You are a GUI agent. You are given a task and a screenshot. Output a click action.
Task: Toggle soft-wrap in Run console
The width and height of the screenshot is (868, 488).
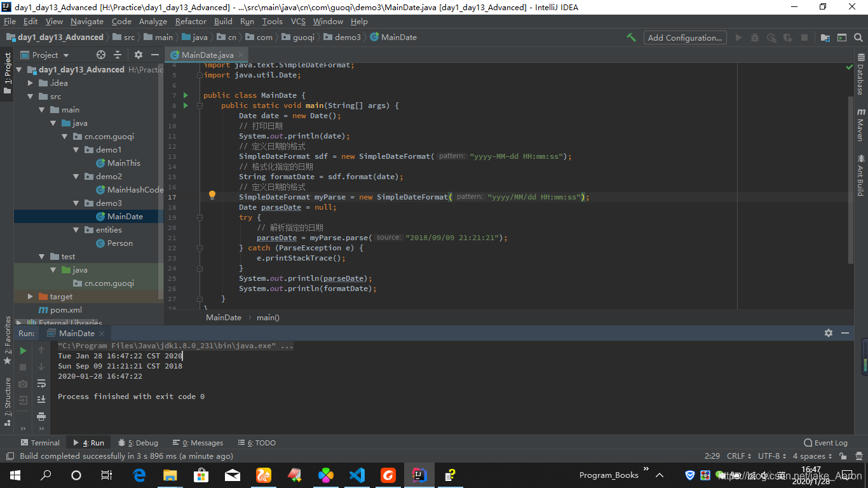[x=41, y=383]
